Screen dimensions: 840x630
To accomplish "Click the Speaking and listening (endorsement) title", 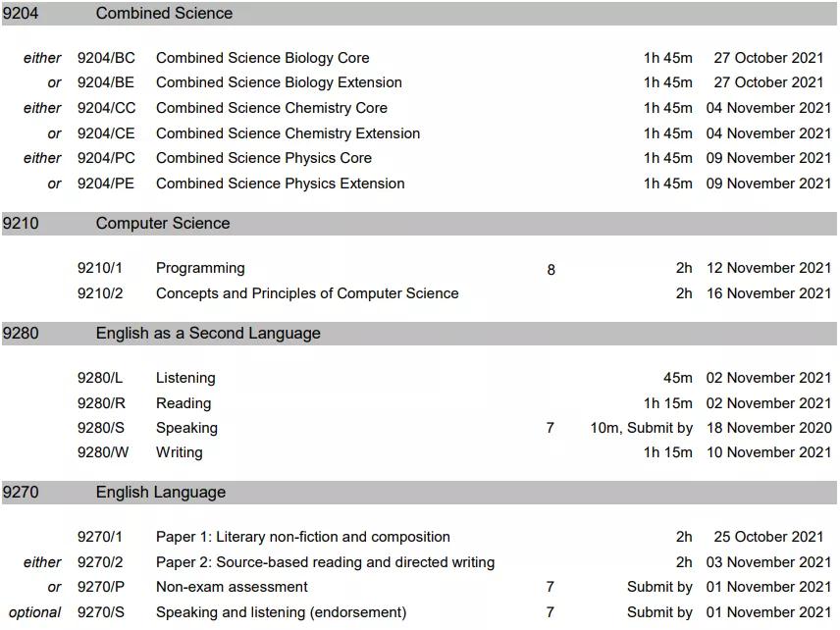I will [x=282, y=612].
